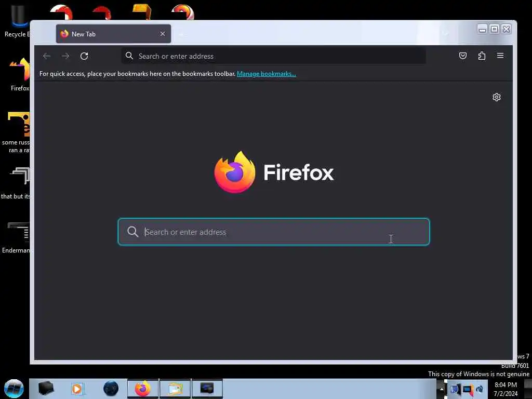Open the Extensions puzzle-piece menu

tap(482, 56)
